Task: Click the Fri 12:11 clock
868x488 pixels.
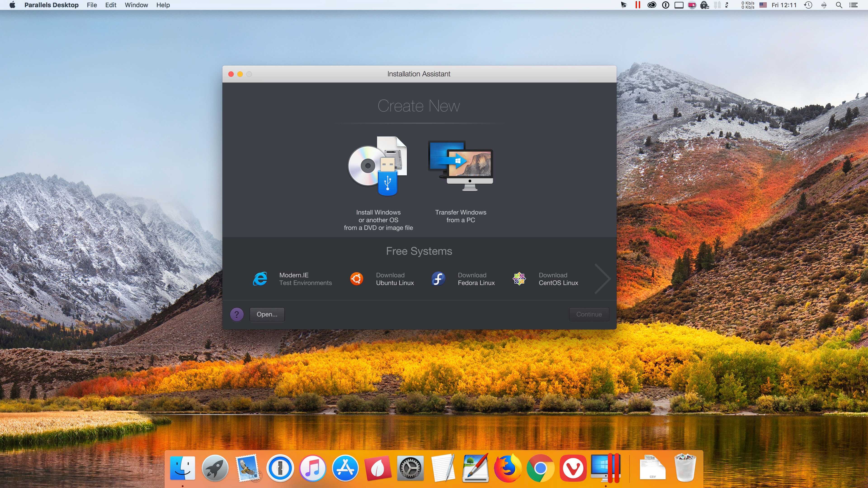Action: coord(784,5)
